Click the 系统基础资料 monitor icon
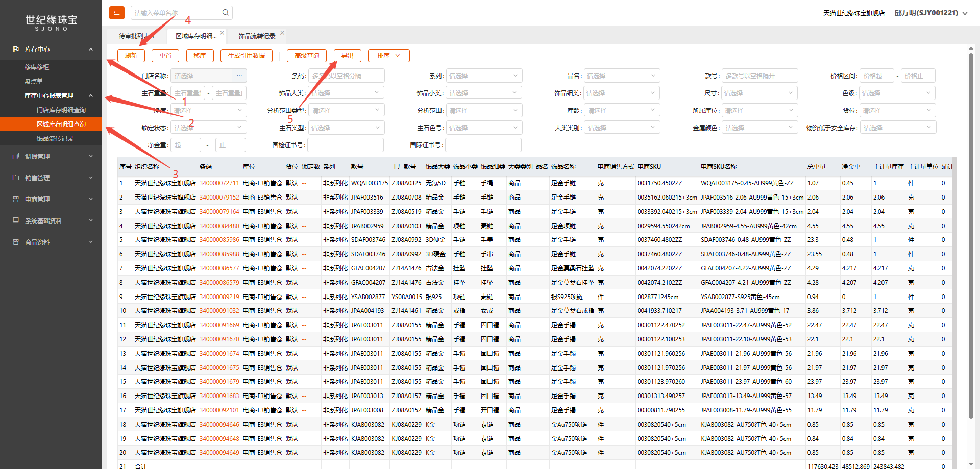Image resolution: width=980 pixels, height=469 pixels. click(x=16, y=220)
